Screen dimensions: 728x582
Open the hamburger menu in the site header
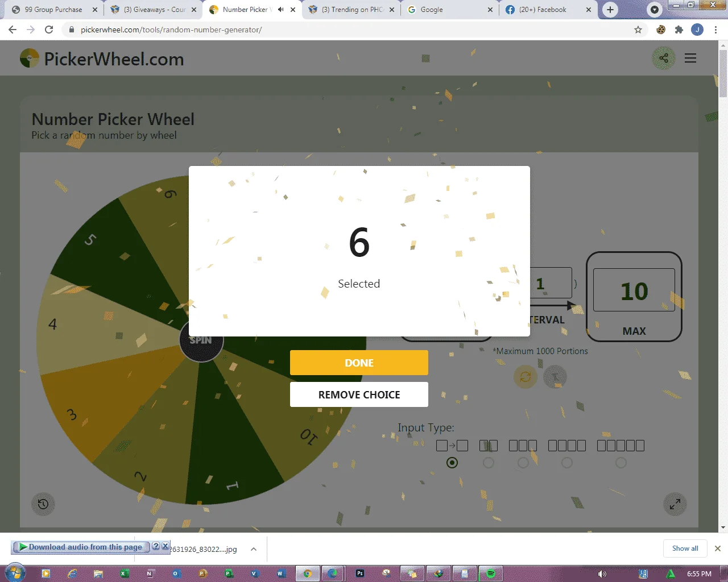[690, 58]
